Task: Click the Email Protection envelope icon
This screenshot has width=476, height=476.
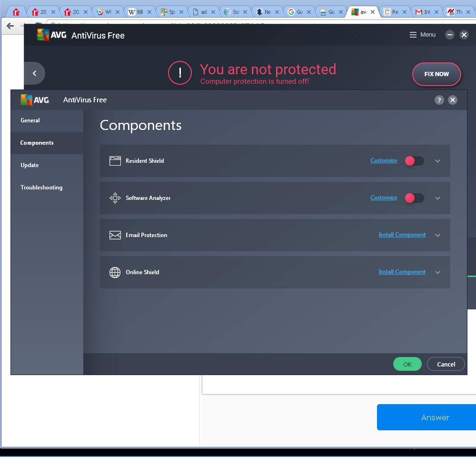Action: 115,235
